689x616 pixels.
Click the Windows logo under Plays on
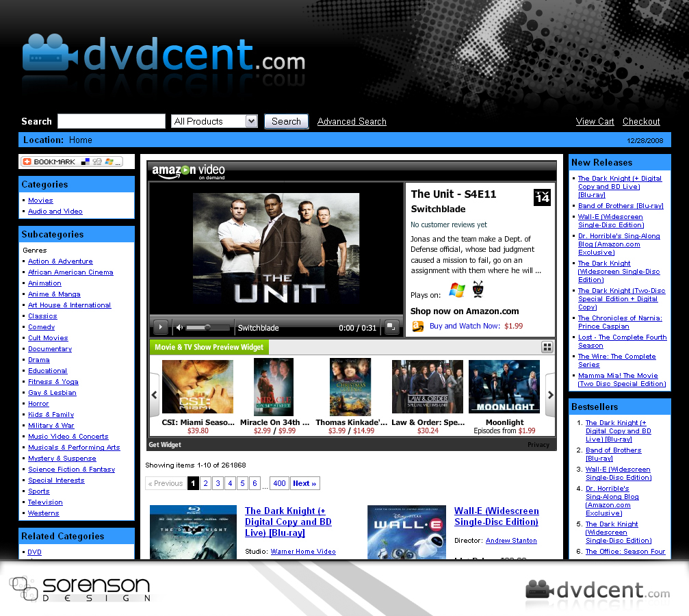457,290
